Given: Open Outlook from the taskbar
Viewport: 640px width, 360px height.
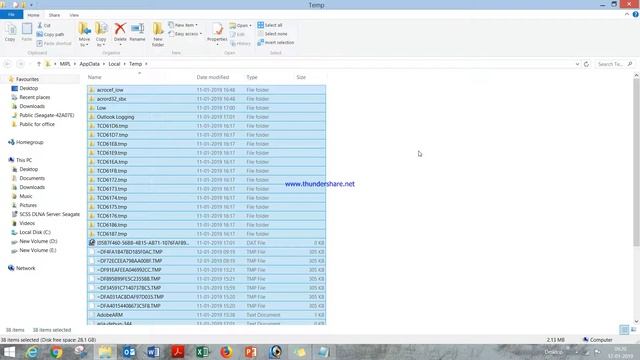Looking at the screenshot, I should click(129, 352).
